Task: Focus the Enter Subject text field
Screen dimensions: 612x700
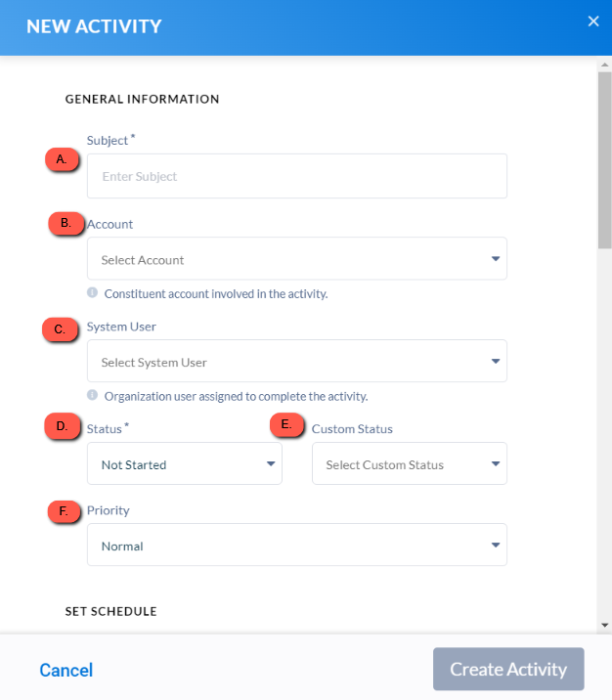Action: [297, 176]
